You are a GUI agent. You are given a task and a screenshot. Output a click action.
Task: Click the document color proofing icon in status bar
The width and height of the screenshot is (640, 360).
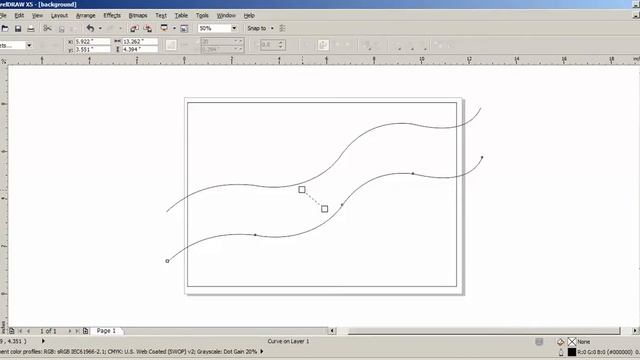coord(539,342)
